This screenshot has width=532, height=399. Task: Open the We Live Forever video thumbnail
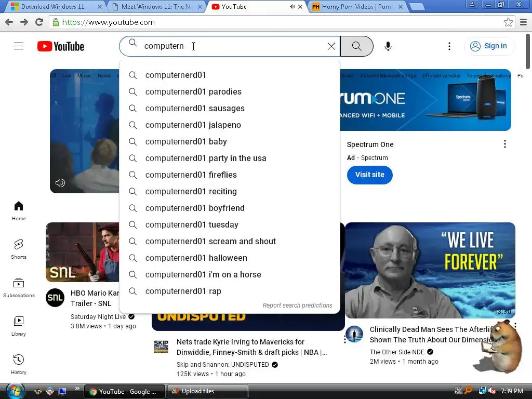430,270
